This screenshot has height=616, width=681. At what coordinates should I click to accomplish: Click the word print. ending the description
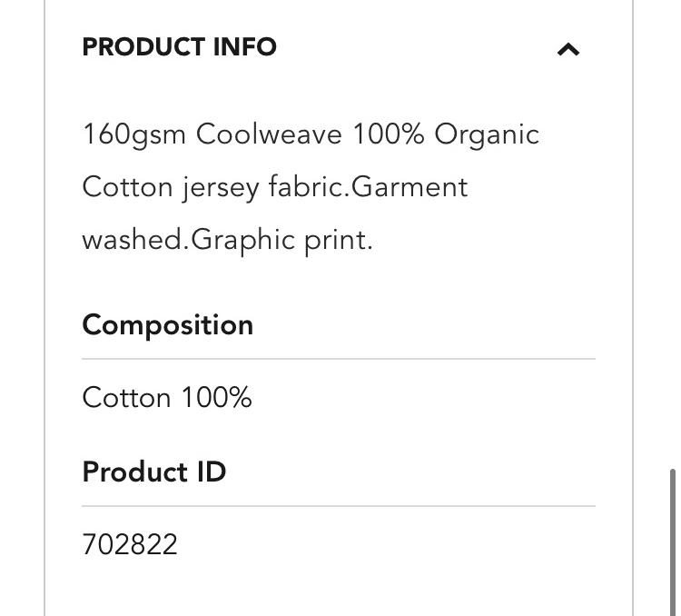coord(339,240)
